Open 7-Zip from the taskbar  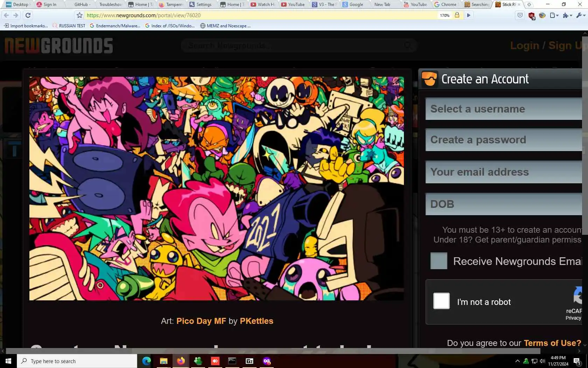[x=249, y=361]
